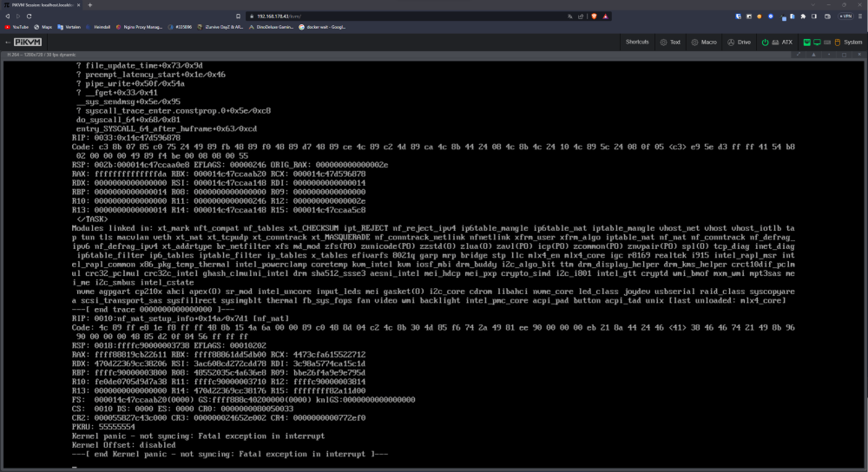Click the 'PKRU: 55555554' line
868x472 pixels.
[x=103, y=427]
